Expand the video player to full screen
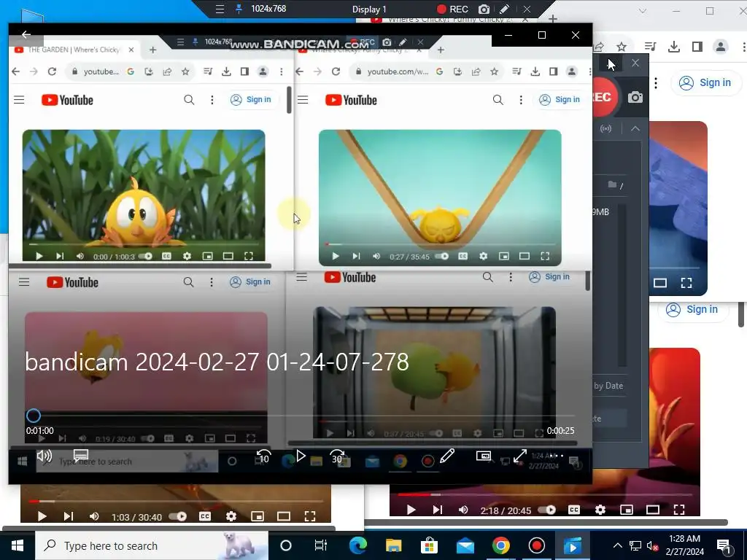 (519, 456)
